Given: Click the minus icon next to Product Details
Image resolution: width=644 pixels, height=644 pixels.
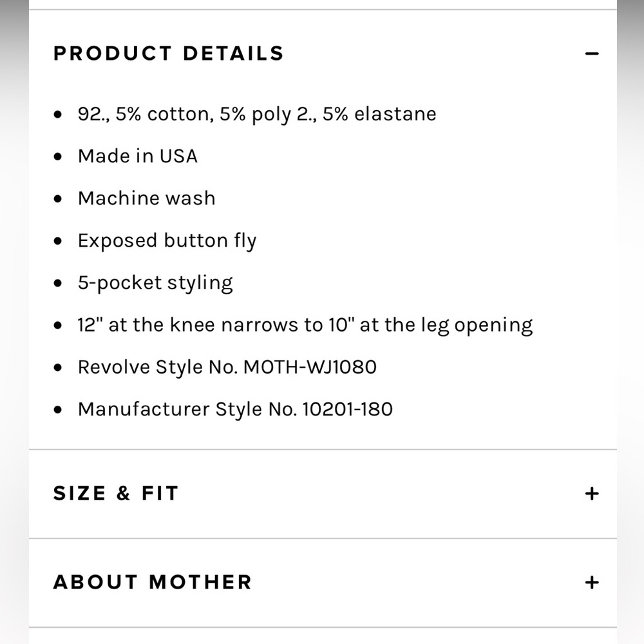Looking at the screenshot, I should click(592, 53).
